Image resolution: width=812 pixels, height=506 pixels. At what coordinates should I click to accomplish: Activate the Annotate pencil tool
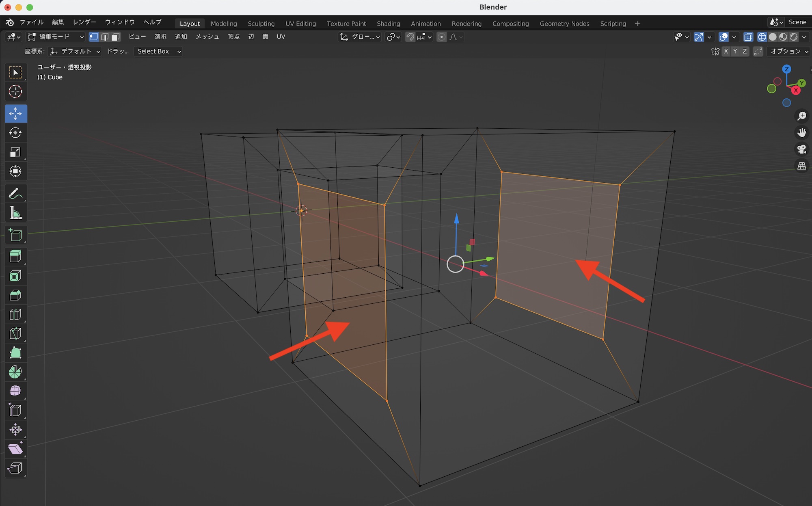[15, 194]
